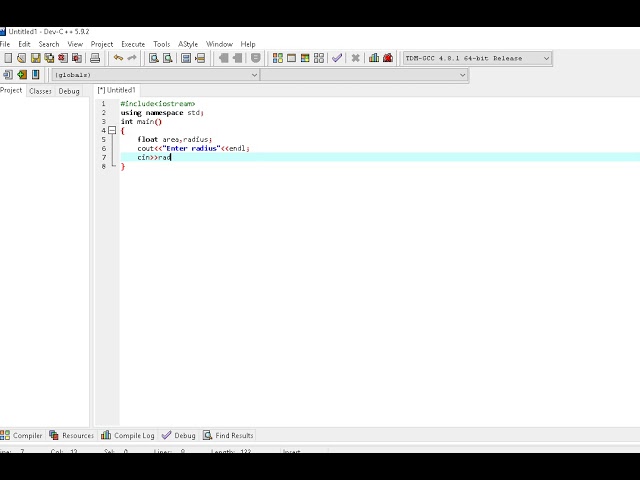Open the empty members dropdown beside globals
Screen dimensions: 640x480
pyautogui.click(x=364, y=75)
